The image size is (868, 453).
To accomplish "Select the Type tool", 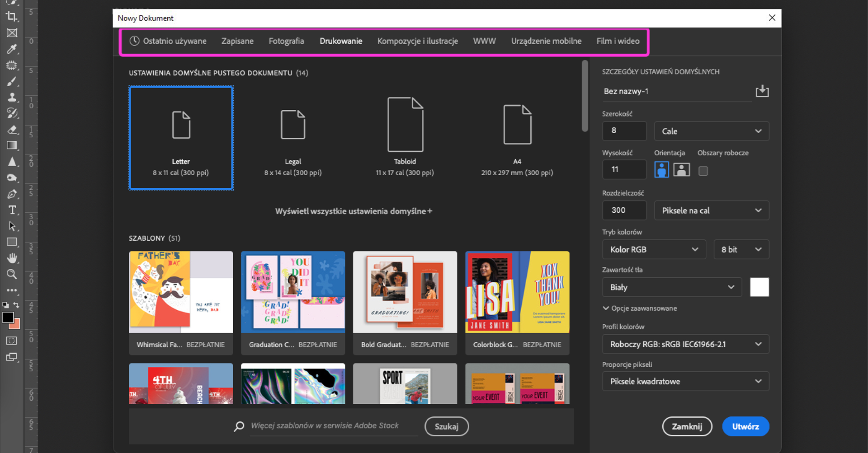I will [x=12, y=210].
